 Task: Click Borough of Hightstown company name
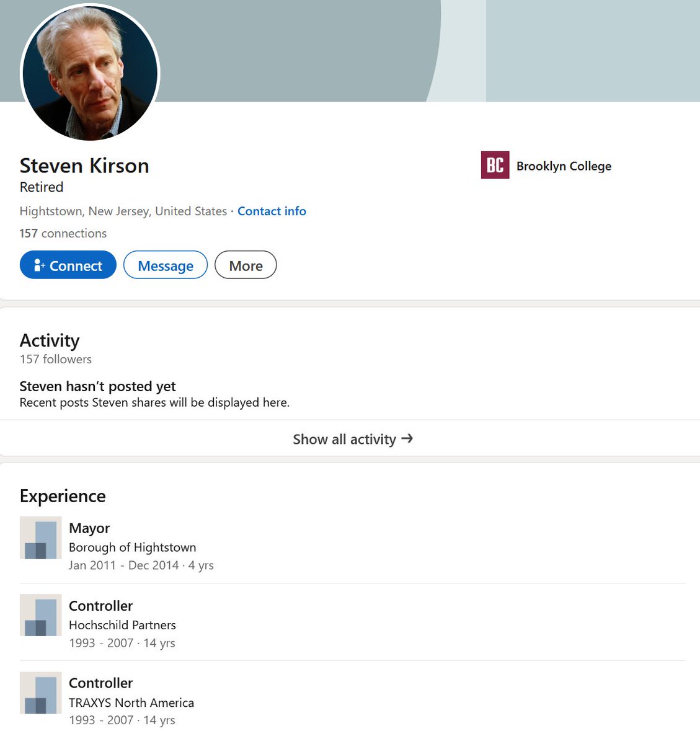[x=133, y=547]
